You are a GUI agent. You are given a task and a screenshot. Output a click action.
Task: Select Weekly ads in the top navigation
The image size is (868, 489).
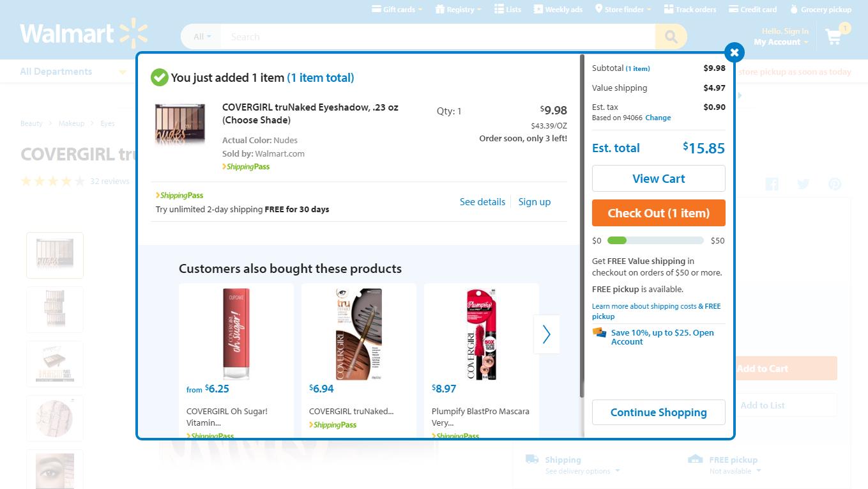point(558,9)
